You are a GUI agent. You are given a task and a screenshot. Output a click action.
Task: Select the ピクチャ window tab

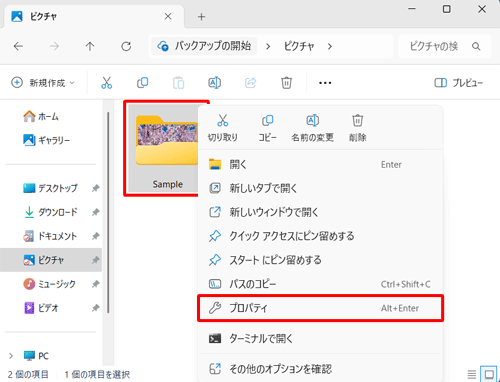click(93, 17)
